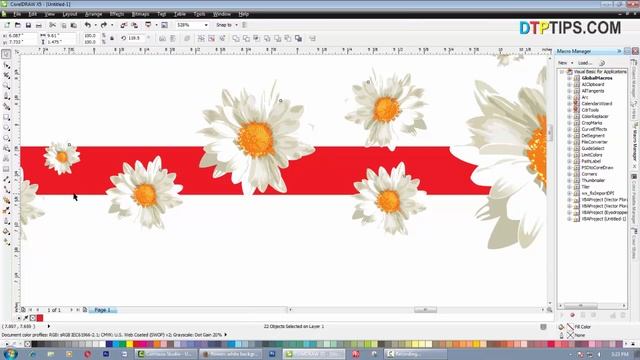Click the Undo arrow icon

click(x=87, y=25)
